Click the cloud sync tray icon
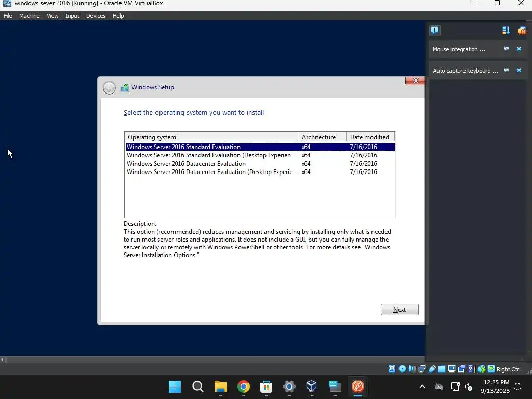Screen dimensions: 532x399 click(439, 387)
